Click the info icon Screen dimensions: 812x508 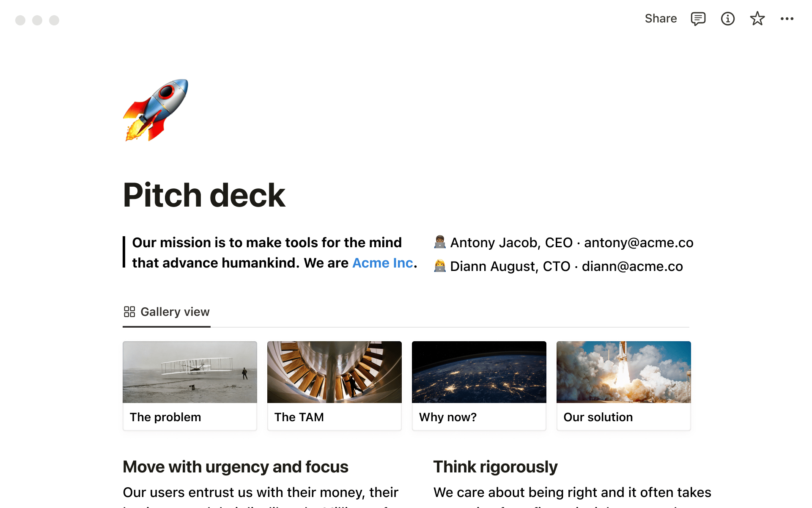[727, 19]
